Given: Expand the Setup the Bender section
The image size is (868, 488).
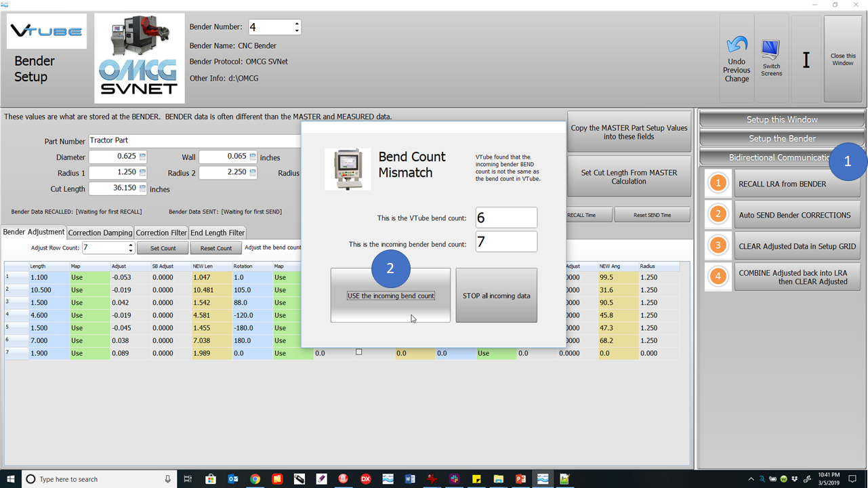Looking at the screenshot, I should [x=782, y=138].
